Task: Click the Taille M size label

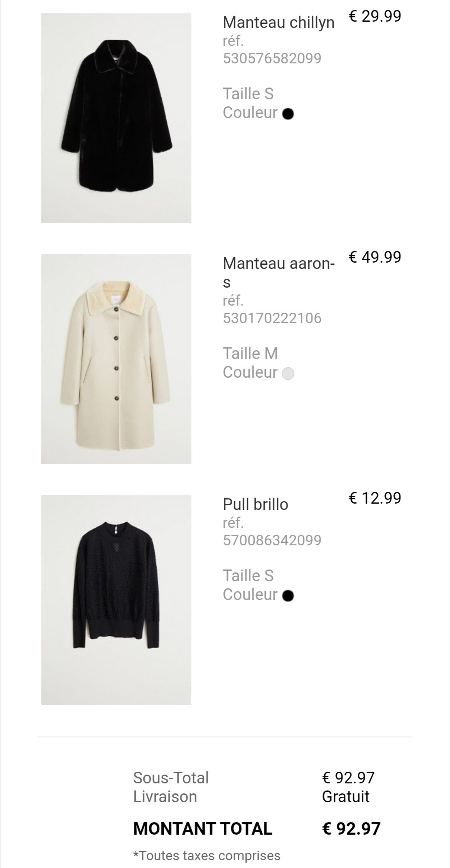Action: click(250, 354)
